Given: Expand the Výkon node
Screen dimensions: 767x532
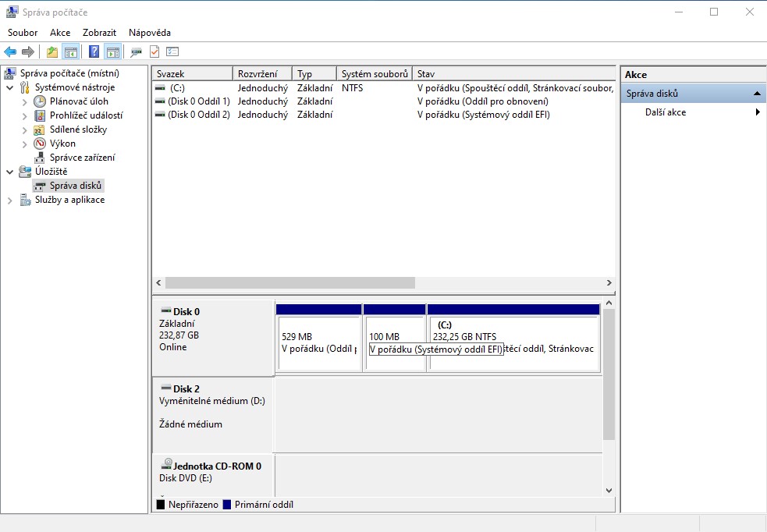Looking at the screenshot, I should (x=24, y=144).
